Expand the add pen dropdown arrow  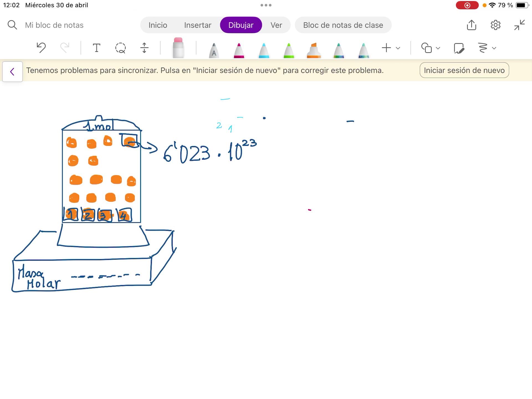tap(398, 48)
